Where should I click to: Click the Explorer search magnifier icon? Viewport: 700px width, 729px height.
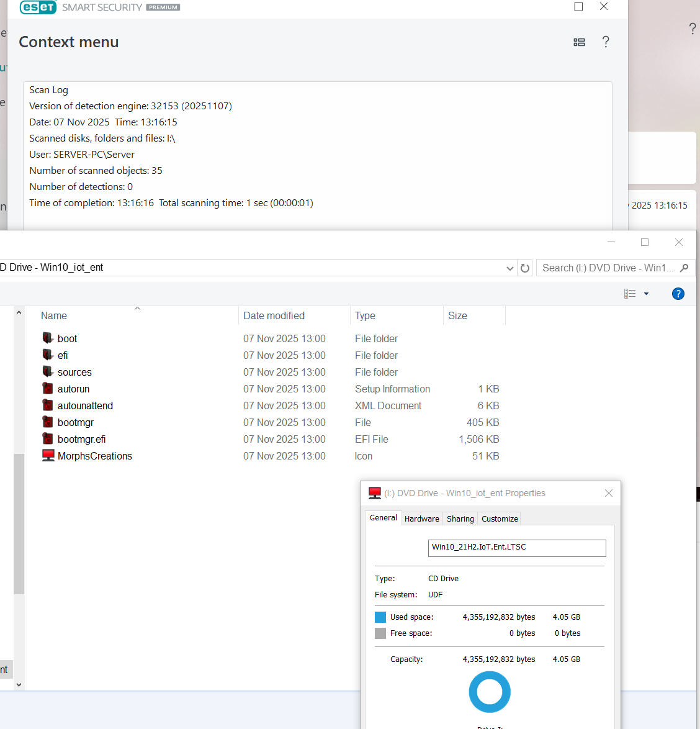(684, 268)
